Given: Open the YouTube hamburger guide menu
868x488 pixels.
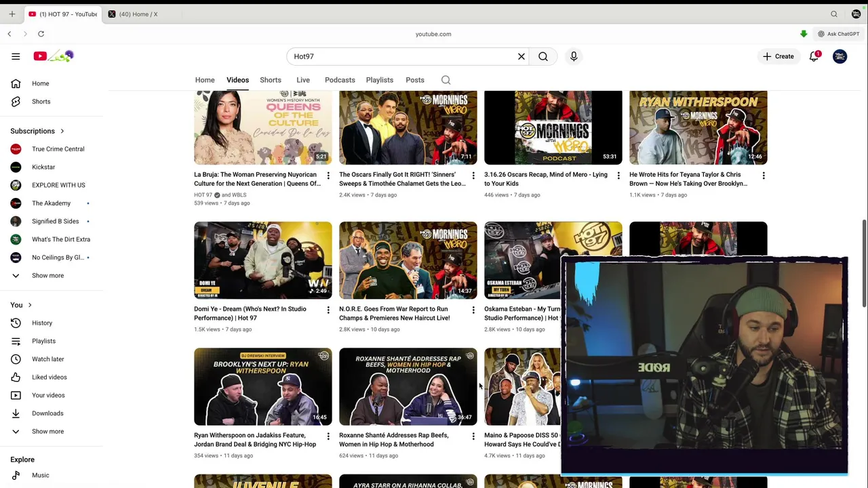Looking at the screenshot, I should (16, 56).
